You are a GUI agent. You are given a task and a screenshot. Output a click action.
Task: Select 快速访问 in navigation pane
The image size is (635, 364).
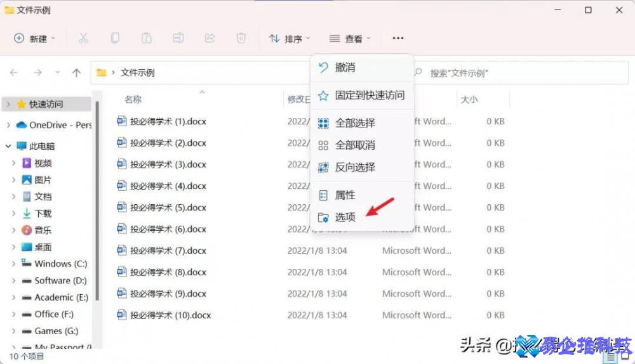(x=46, y=105)
